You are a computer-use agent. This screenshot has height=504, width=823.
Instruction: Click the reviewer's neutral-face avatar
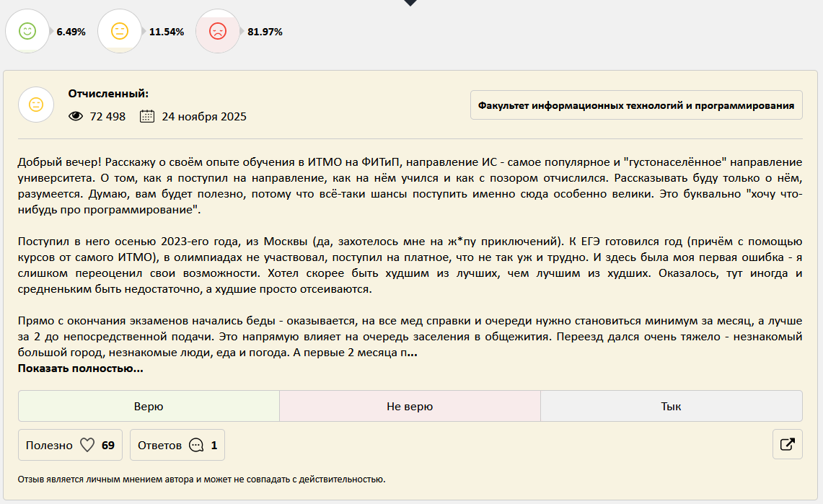coord(36,105)
